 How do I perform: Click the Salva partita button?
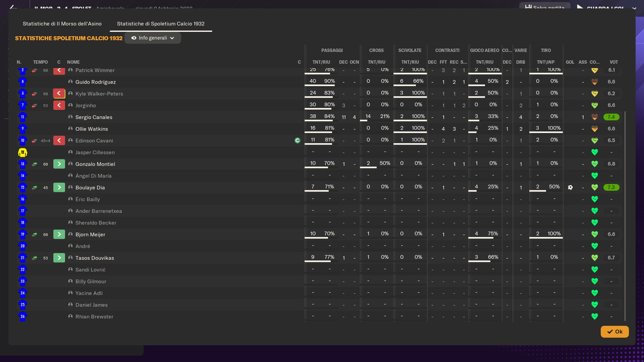(544, 7)
